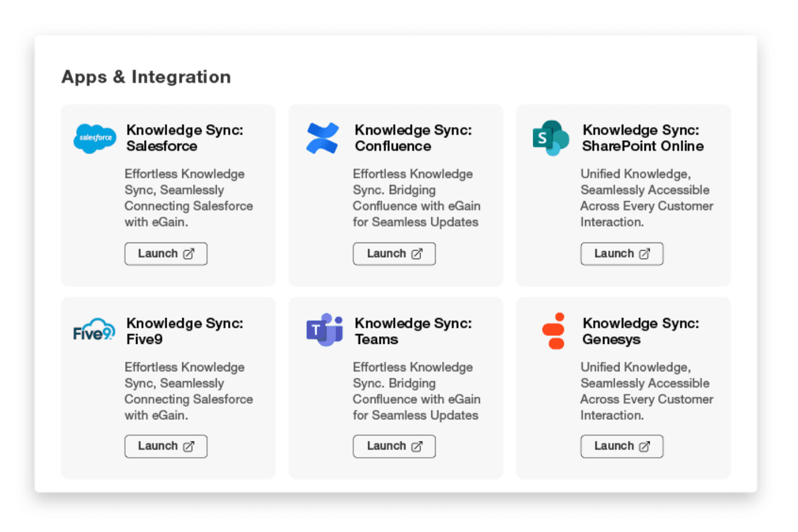Launch the Teams Knowledge Sync app
The height and width of the screenshot is (532, 798).
pyautogui.click(x=394, y=446)
